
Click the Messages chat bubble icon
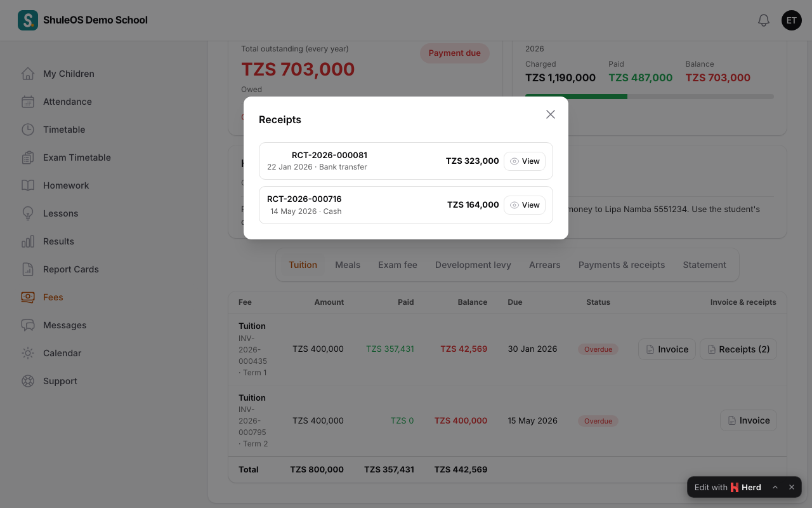(x=28, y=325)
